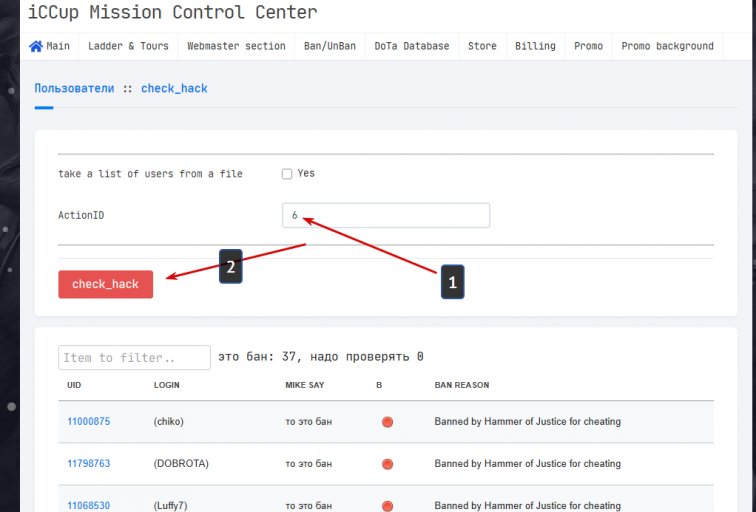This screenshot has height=512, width=756.
Task: Click 'то это бан' in the (chiko) row
Action: point(309,422)
